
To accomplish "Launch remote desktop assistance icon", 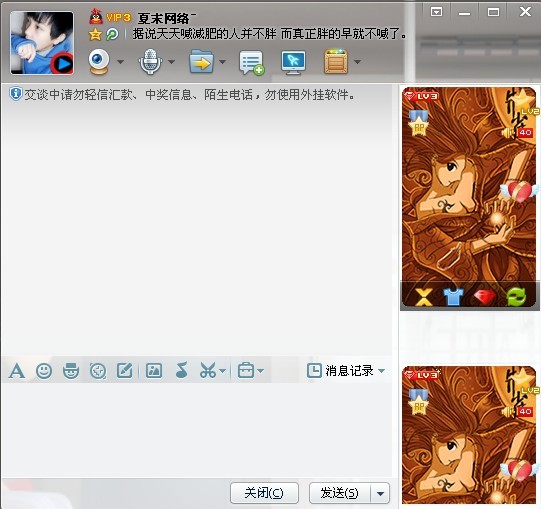I will (x=293, y=62).
